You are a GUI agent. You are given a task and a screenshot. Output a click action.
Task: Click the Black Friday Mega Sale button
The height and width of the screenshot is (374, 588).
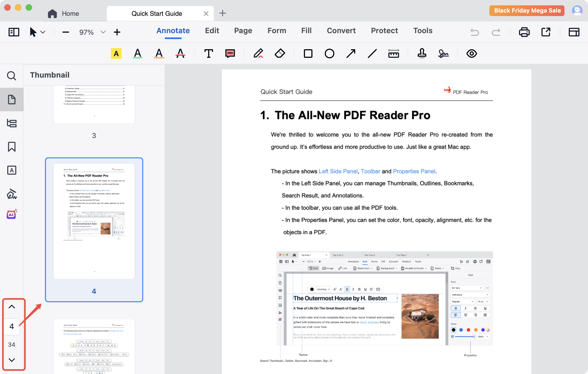527,11
